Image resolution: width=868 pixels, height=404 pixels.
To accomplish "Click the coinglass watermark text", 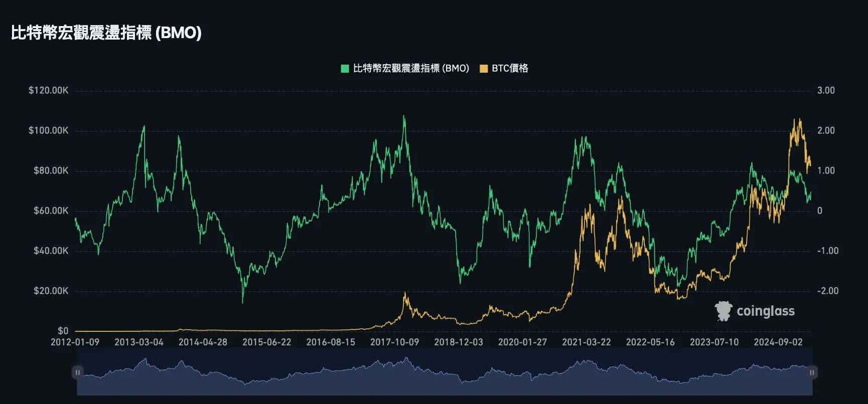I will click(765, 311).
